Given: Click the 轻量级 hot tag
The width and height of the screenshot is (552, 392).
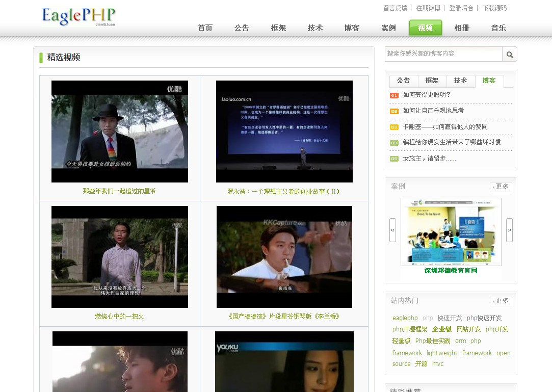Looking at the screenshot, I should [x=401, y=341].
